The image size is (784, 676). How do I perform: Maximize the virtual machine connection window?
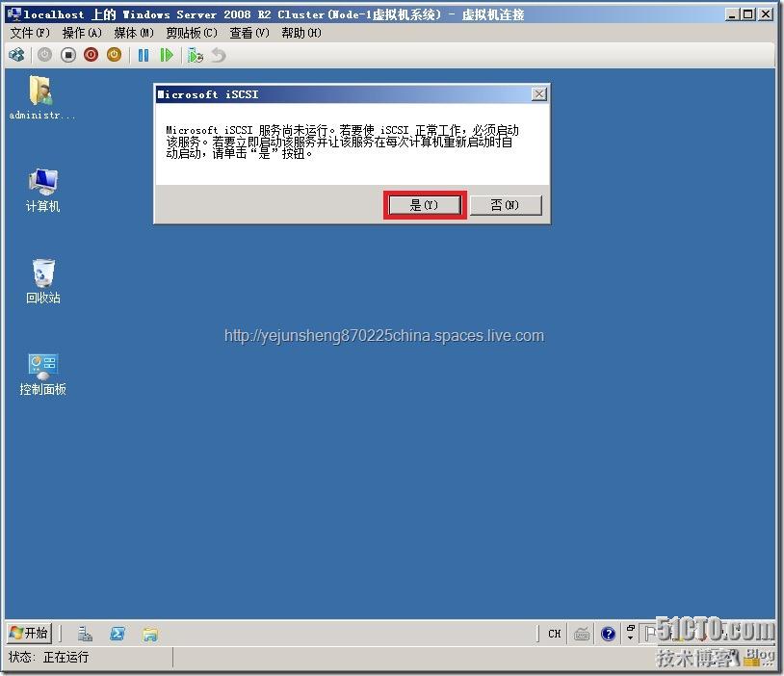tap(748, 14)
